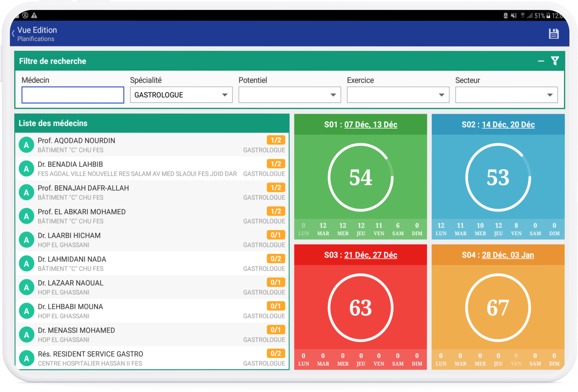Select the avatar of Dr. BENADIA LAHBIB
Screen dimensions: 578x392
point(26,169)
